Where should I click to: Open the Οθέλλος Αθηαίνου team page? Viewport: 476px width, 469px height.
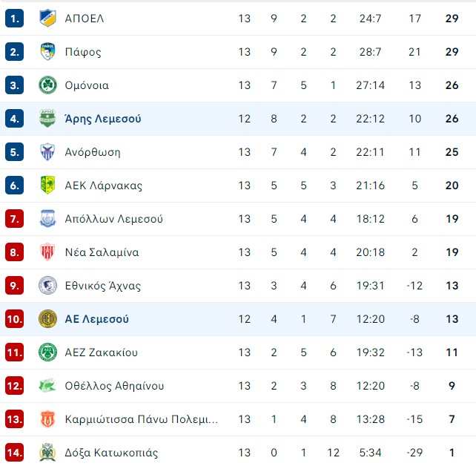114,386
